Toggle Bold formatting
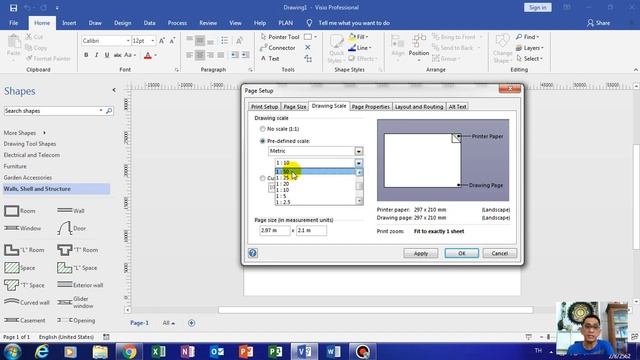Viewport: 640px width, 360px height. [86, 55]
